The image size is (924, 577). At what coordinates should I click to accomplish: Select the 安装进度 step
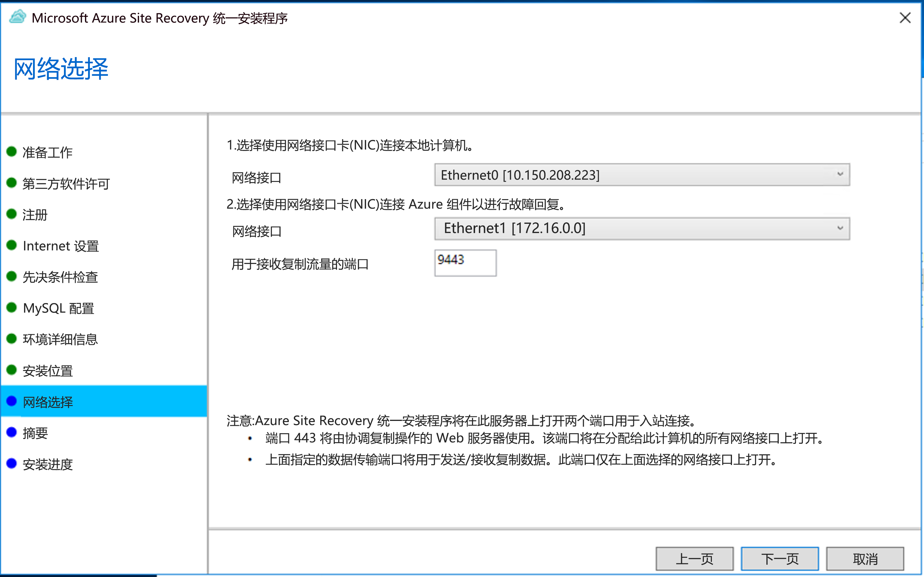[x=48, y=465]
